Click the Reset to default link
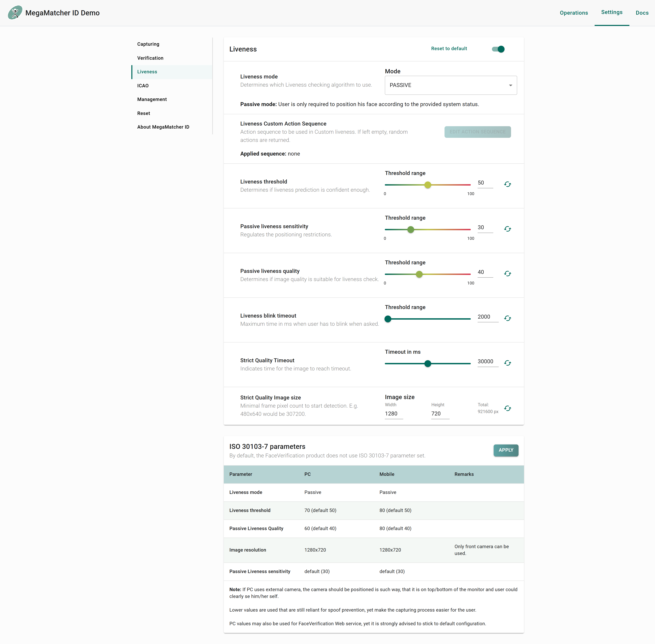Screen dimensions: 655x644 pos(449,49)
